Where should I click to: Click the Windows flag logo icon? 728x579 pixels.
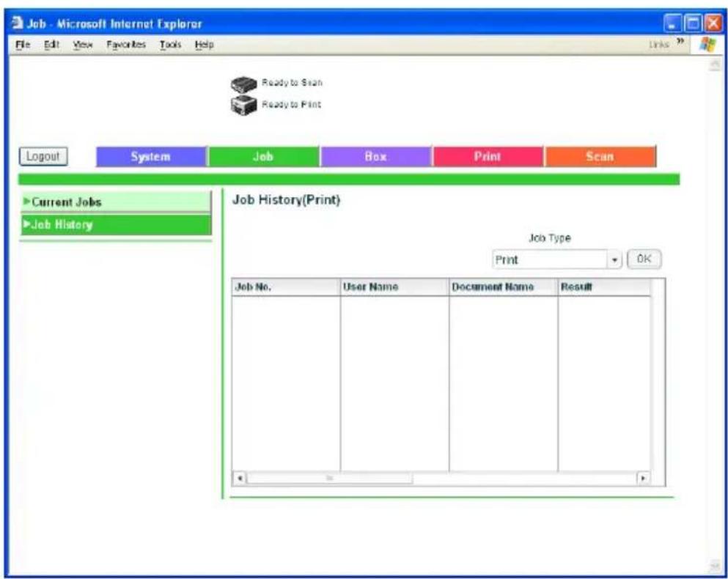[707, 45]
